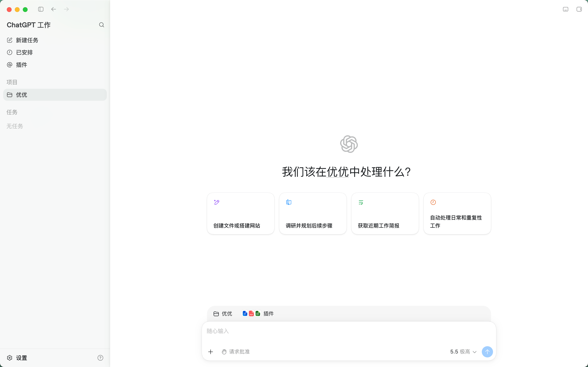This screenshot has width=588, height=367.
Task: Click 新建任务 to create a task
Action: point(55,40)
